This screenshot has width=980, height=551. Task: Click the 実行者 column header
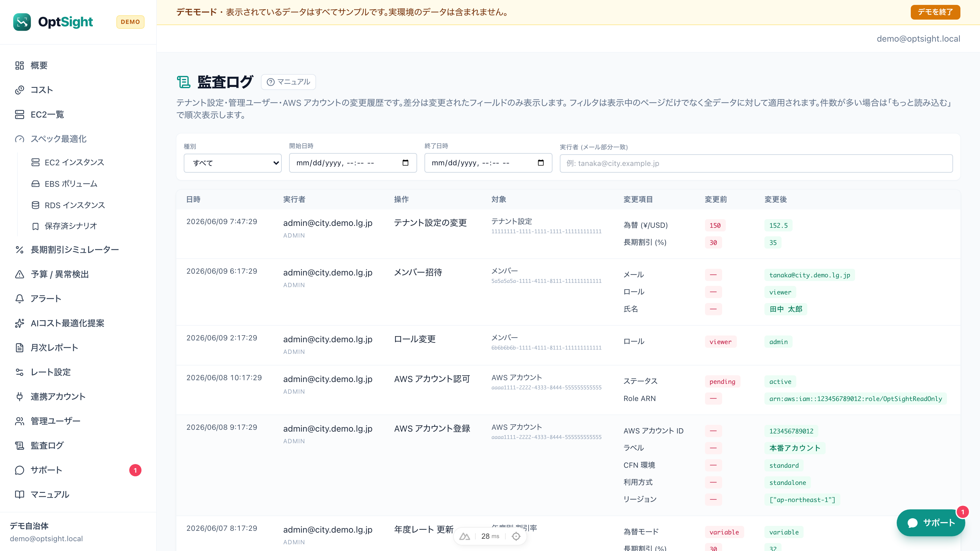point(294,199)
